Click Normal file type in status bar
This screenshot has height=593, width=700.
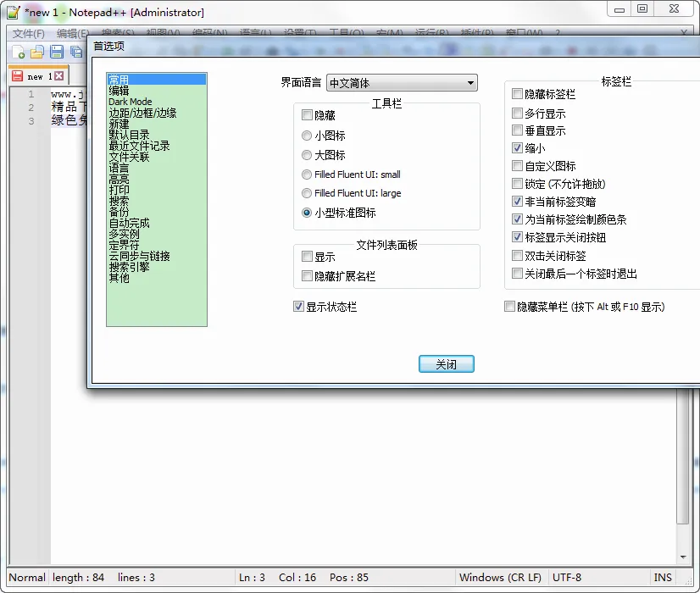point(27,578)
